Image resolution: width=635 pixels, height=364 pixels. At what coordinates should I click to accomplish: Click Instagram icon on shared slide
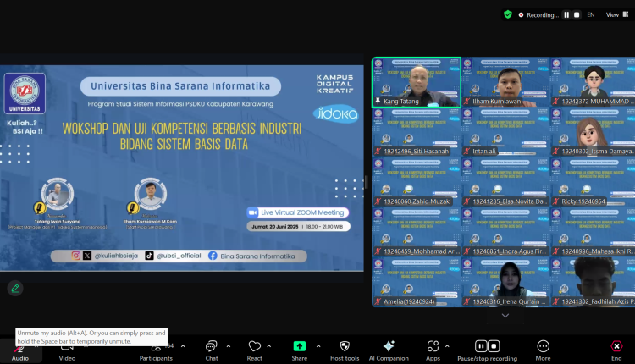tap(75, 256)
